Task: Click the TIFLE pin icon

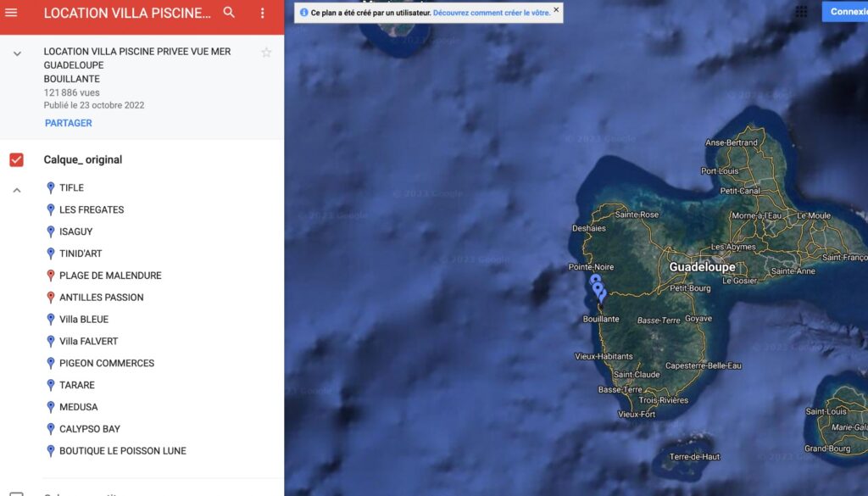Action: [x=50, y=187]
